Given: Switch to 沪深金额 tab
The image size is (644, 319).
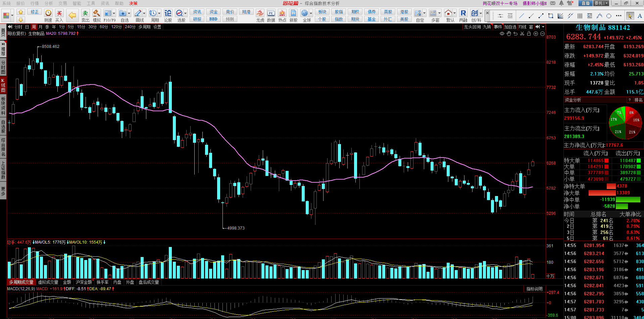Looking at the screenshot, I should (x=84, y=282).
